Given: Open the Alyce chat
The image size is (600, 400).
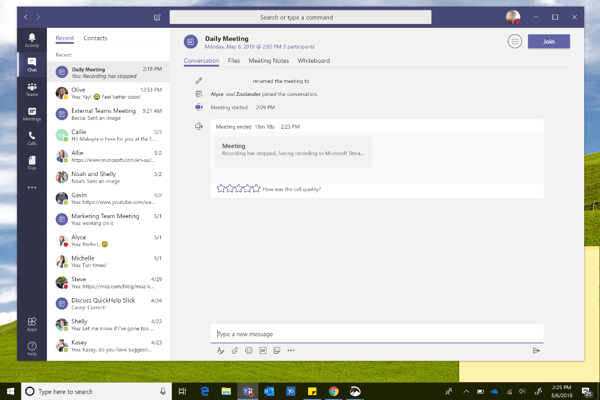Looking at the screenshot, I should click(109, 240).
